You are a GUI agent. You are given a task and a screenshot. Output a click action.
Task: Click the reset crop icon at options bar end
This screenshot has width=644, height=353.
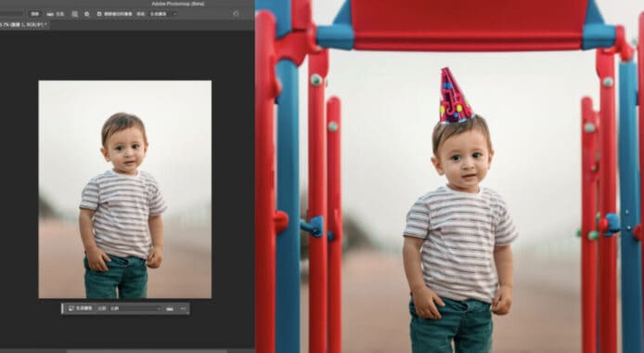click(236, 14)
